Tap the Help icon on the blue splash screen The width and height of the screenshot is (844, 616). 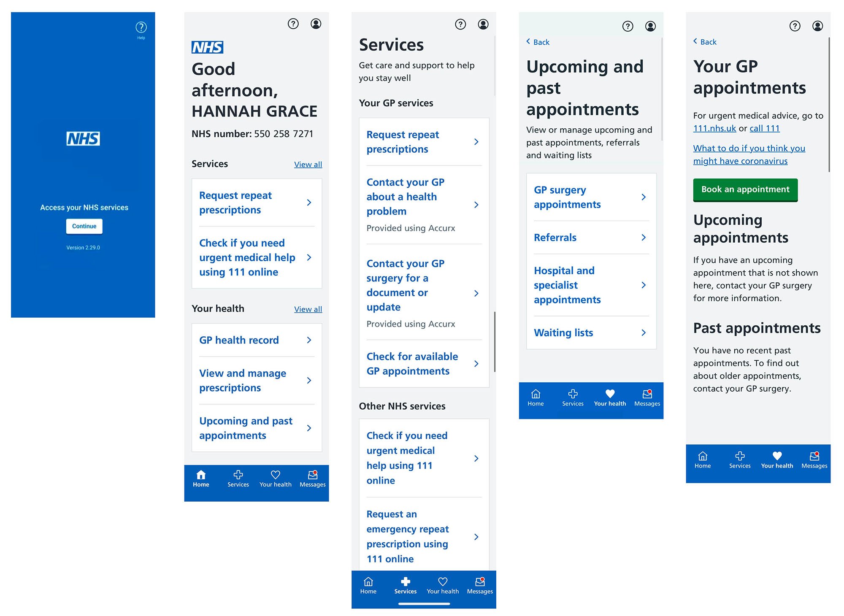[141, 28]
